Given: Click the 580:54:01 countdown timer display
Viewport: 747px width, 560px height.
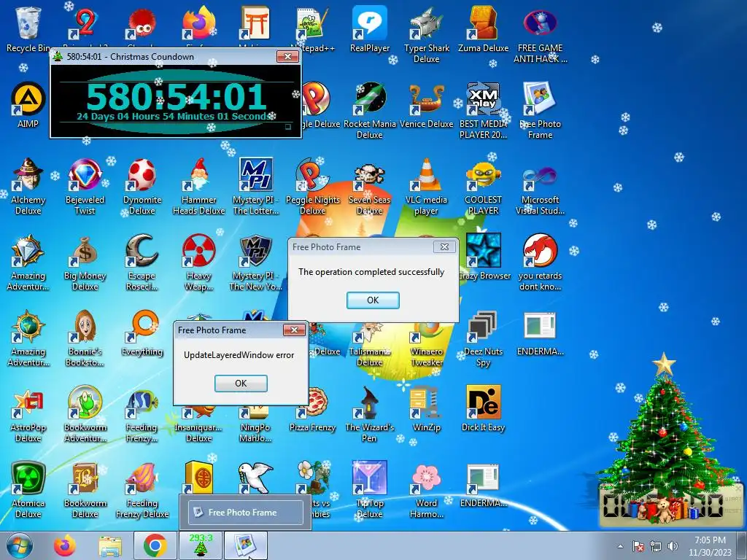Looking at the screenshot, I should coord(177,97).
